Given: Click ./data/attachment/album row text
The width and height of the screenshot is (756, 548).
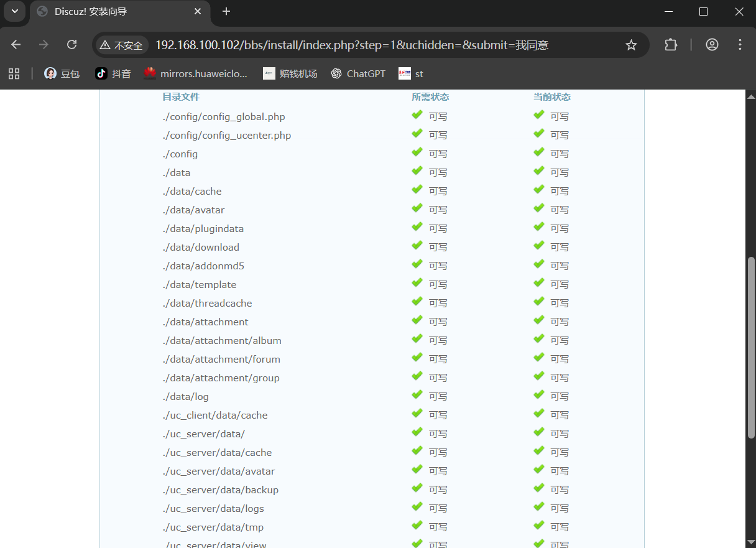Looking at the screenshot, I should pos(222,340).
